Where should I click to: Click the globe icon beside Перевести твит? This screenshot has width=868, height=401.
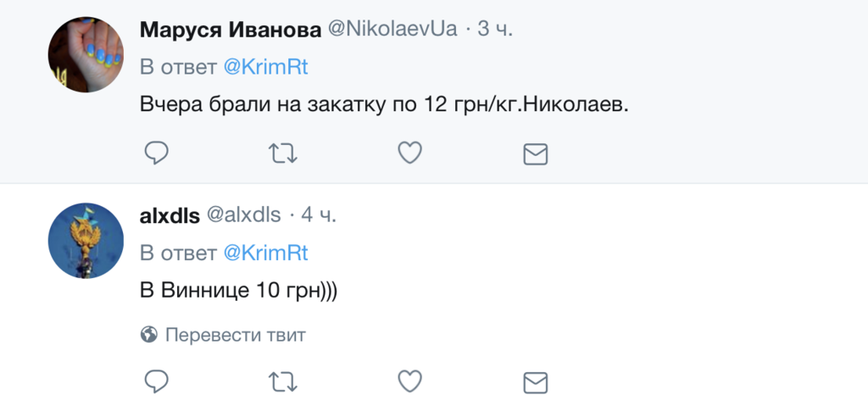[148, 335]
